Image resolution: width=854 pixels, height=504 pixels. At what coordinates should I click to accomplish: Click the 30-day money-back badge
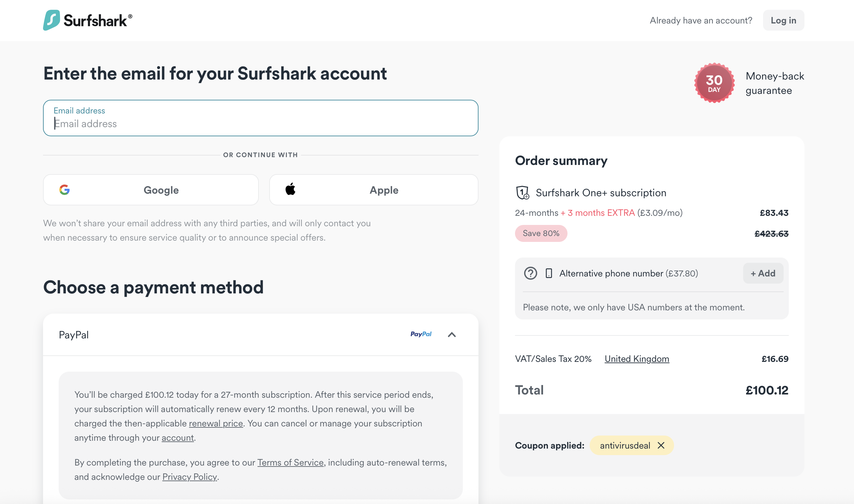click(x=714, y=83)
